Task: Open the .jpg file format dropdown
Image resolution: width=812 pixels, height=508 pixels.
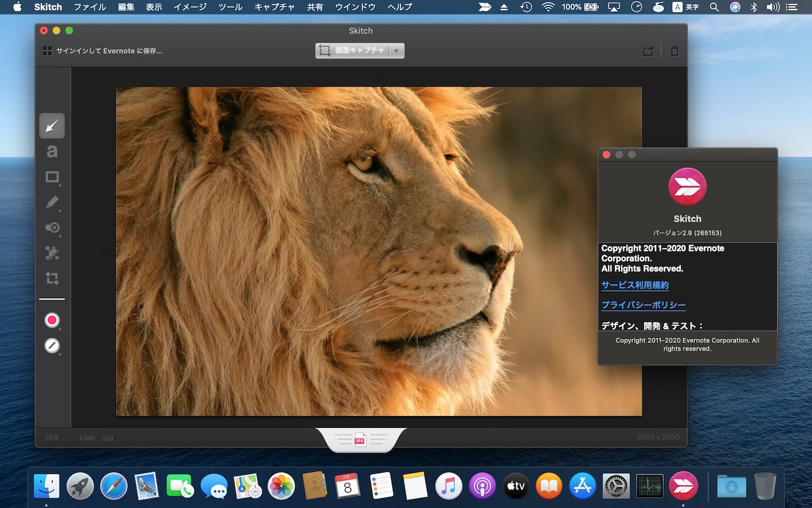Action: point(110,437)
